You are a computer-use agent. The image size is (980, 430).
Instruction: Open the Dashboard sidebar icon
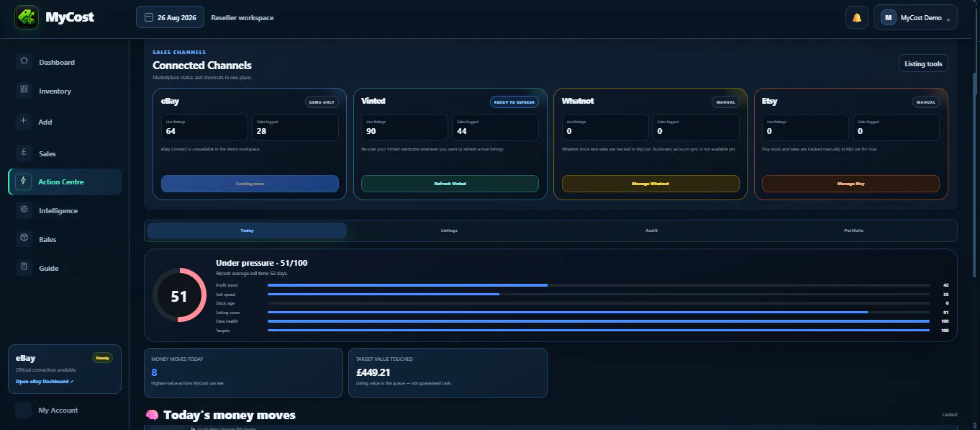(24, 62)
